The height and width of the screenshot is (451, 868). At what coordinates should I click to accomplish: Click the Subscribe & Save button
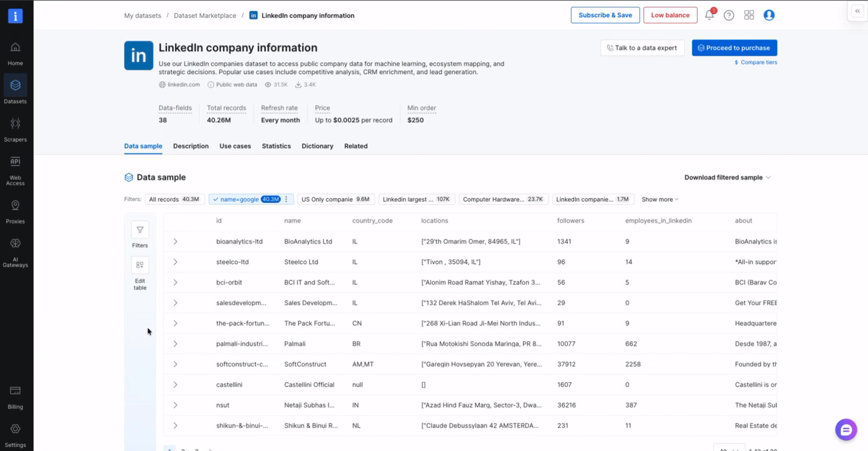[x=605, y=15]
